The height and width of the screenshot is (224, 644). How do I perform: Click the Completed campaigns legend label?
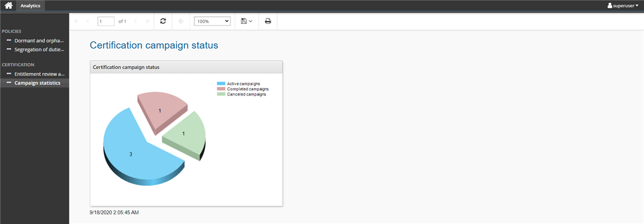(248, 89)
